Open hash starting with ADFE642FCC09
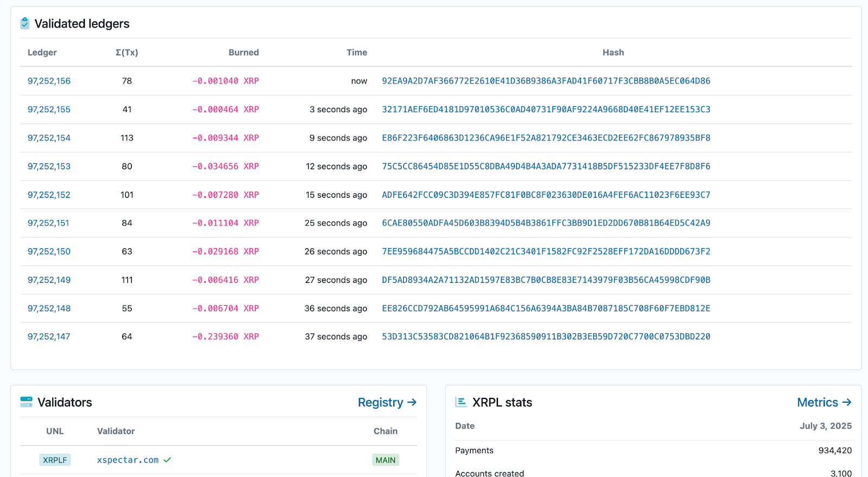 tap(546, 195)
